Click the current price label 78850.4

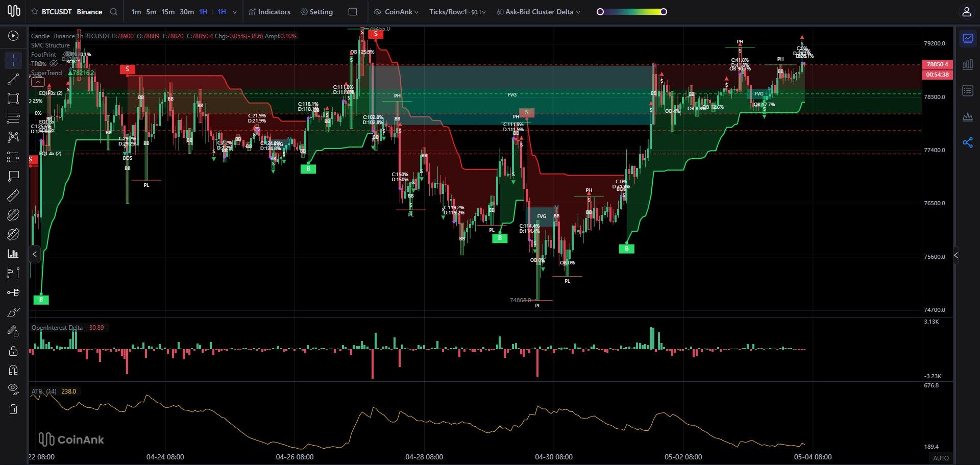pos(937,64)
